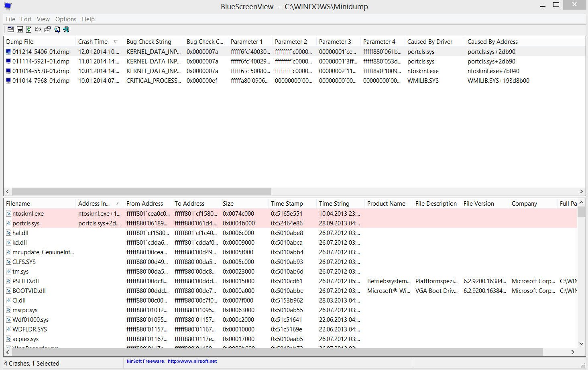Click the file icon of msrpc.sys row

(8, 310)
